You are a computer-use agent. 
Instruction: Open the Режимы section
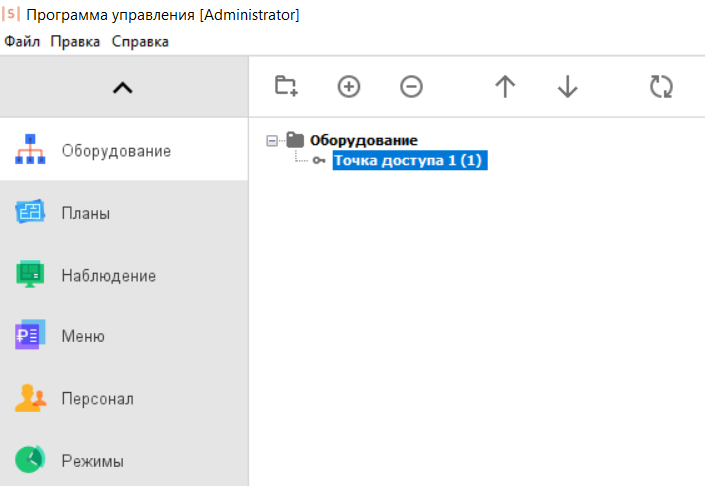[x=124, y=460]
